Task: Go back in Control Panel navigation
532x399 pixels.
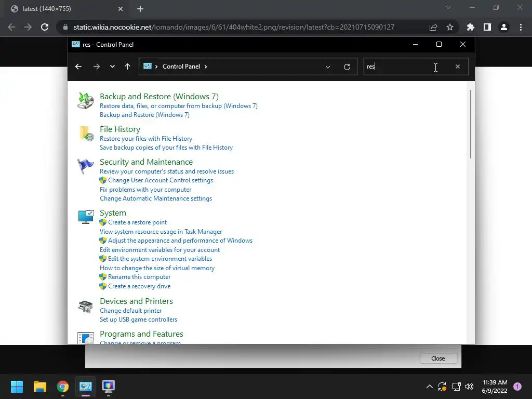Action: click(x=78, y=66)
